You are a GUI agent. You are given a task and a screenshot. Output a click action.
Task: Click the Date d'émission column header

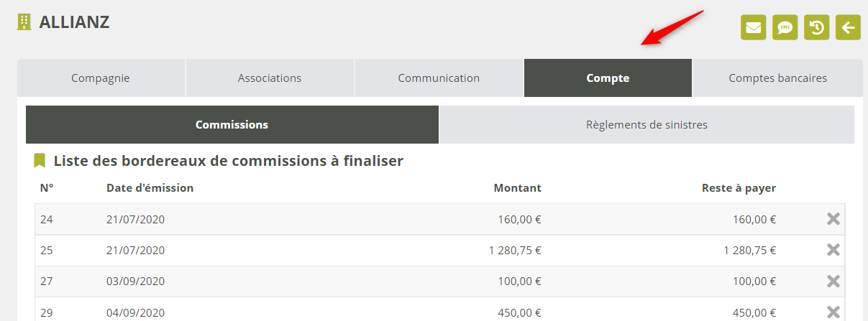tap(150, 188)
